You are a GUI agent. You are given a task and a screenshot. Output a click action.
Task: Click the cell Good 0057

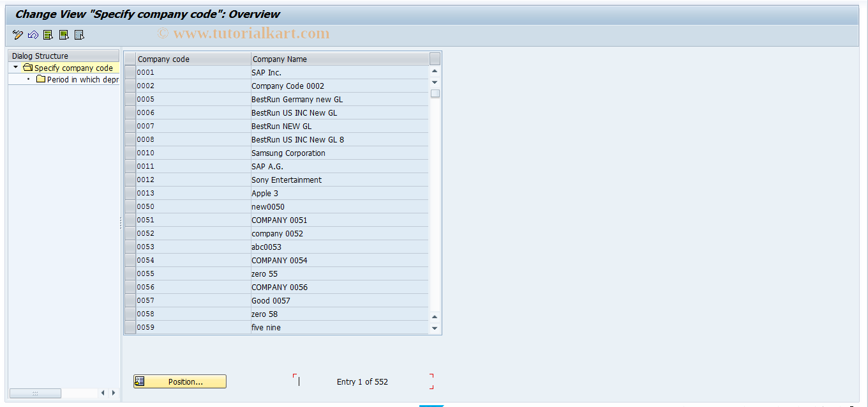[340, 300]
